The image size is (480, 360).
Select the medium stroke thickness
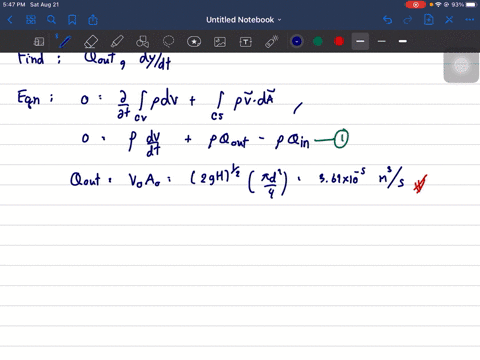pos(360,41)
